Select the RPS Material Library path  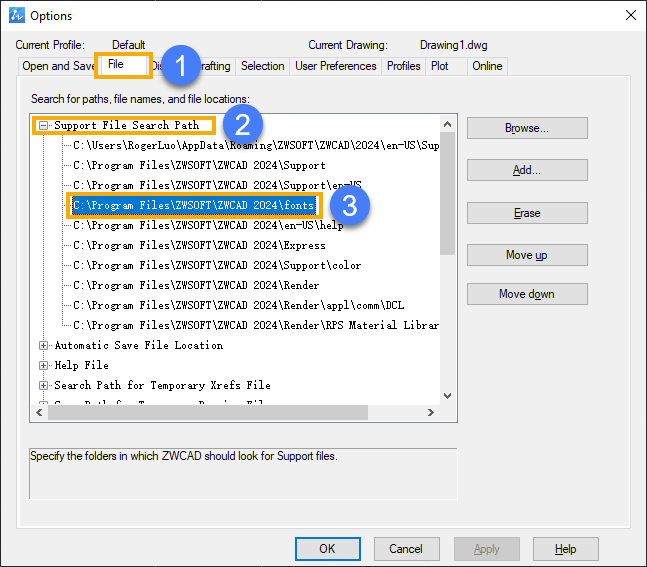pos(256,326)
